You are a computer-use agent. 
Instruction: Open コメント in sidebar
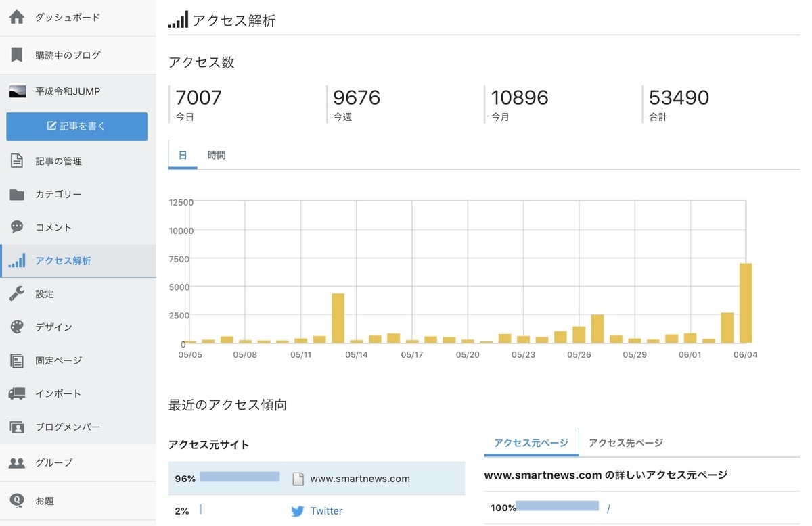tap(53, 228)
